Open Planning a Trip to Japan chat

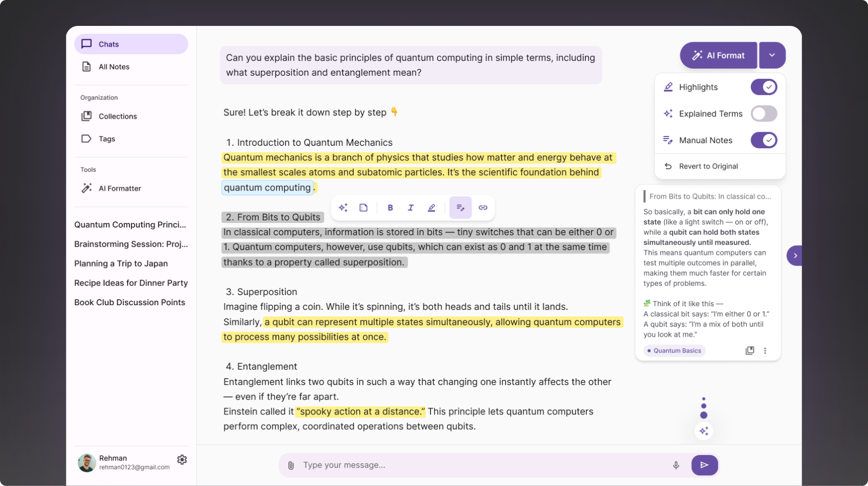pyautogui.click(x=121, y=264)
